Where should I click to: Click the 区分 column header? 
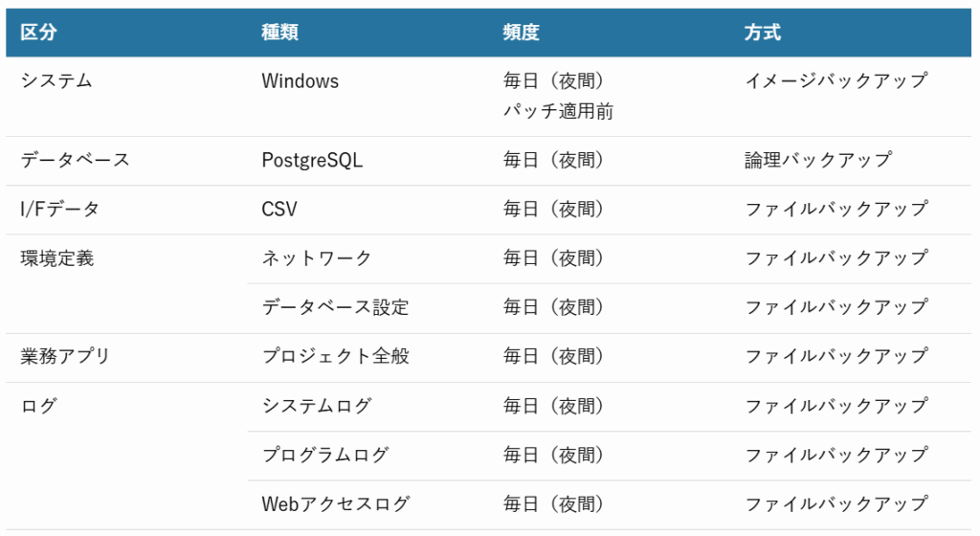38,33
